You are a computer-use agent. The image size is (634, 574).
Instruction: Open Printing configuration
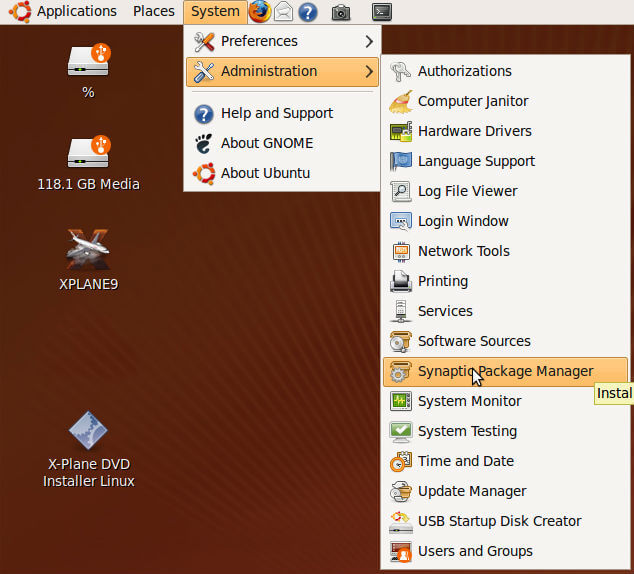505,281
